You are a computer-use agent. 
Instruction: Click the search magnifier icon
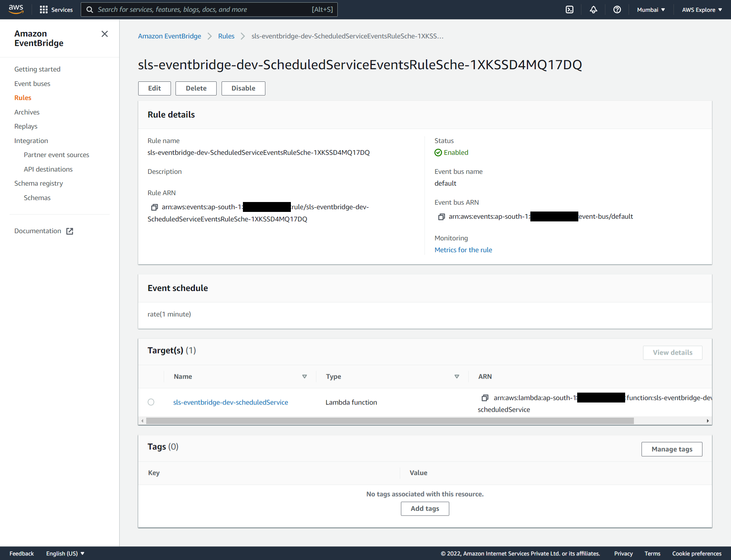pos(90,10)
